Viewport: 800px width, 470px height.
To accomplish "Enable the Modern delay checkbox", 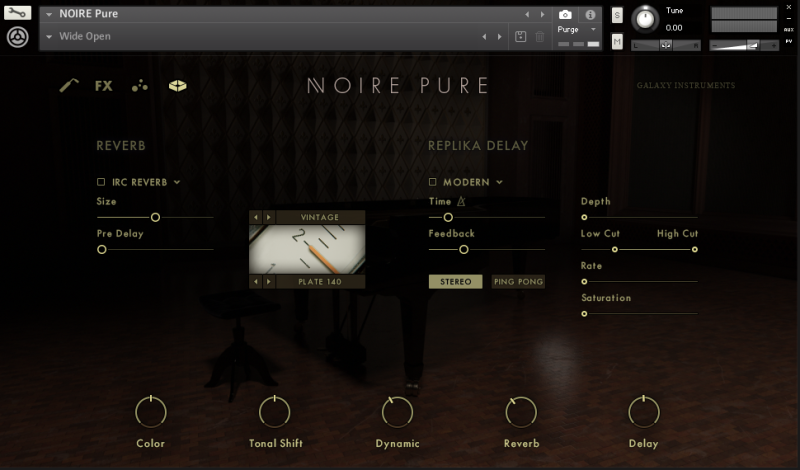I will pyautogui.click(x=433, y=182).
